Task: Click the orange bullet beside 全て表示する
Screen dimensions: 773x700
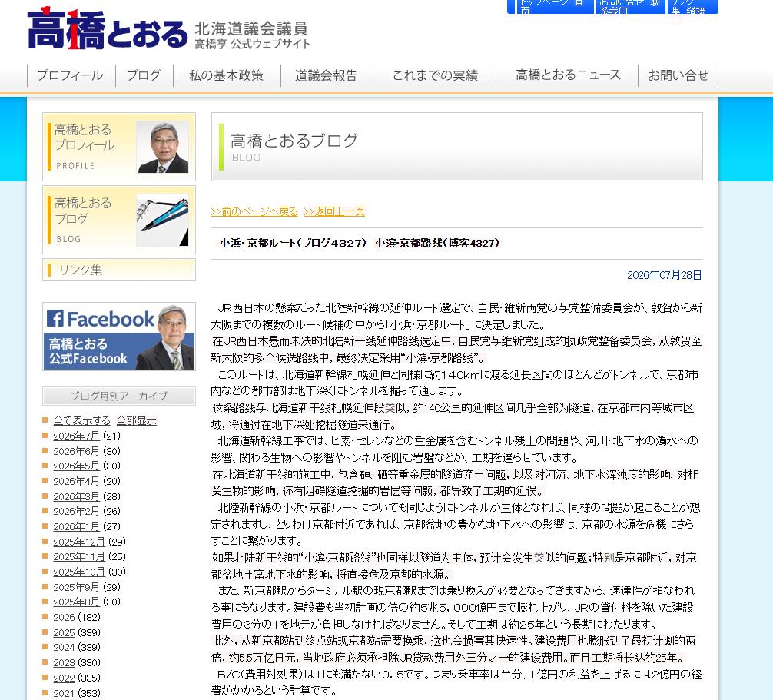Action: (45, 420)
